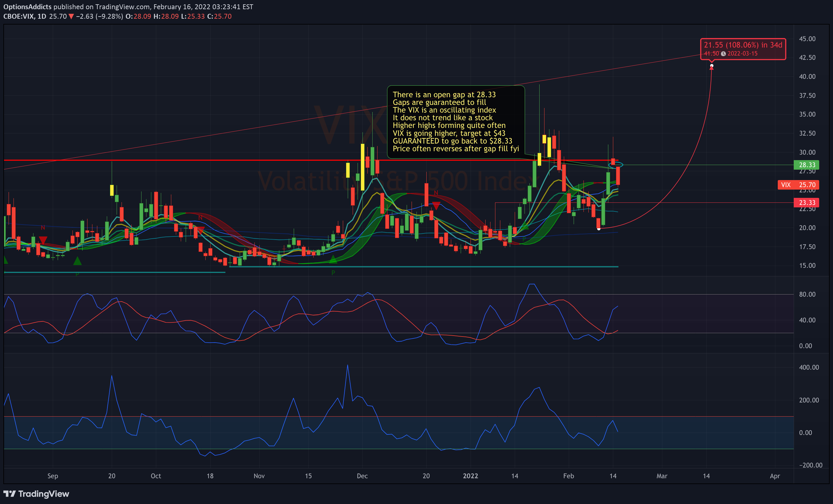Select the red 23.33 price label
833x504 pixels.
click(x=806, y=203)
